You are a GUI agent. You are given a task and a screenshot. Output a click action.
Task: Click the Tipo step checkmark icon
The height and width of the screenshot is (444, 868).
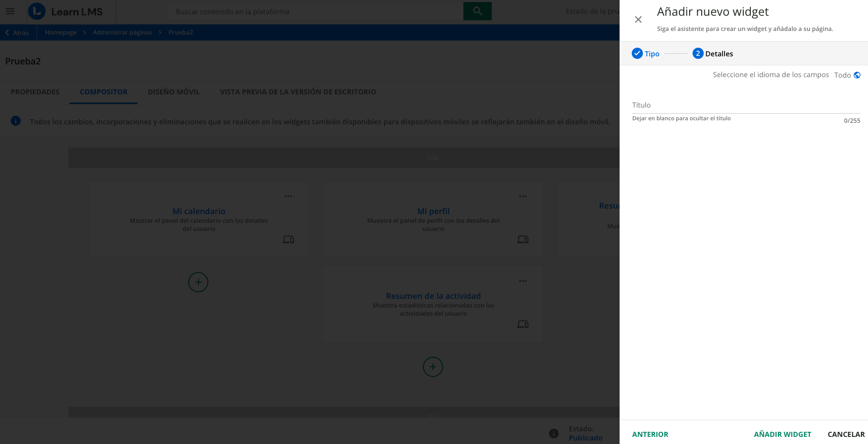(637, 53)
